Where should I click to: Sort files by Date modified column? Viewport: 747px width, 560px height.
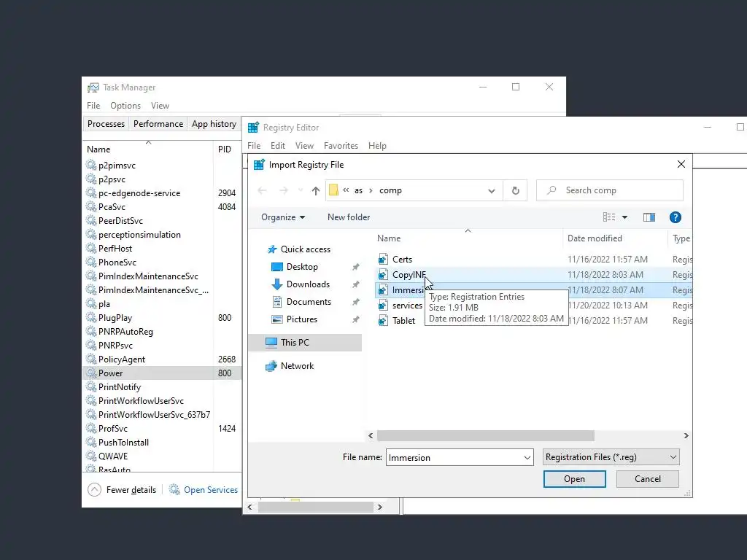click(x=615, y=238)
